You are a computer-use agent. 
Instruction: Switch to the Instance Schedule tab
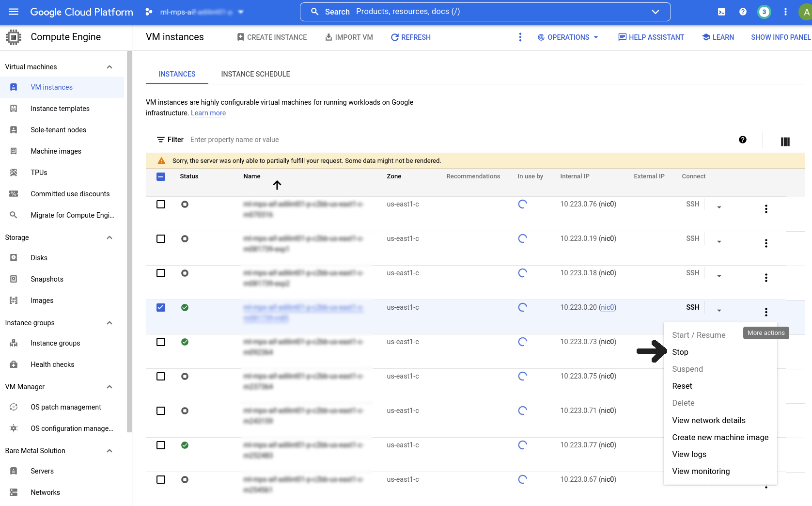(x=255, y=74)
